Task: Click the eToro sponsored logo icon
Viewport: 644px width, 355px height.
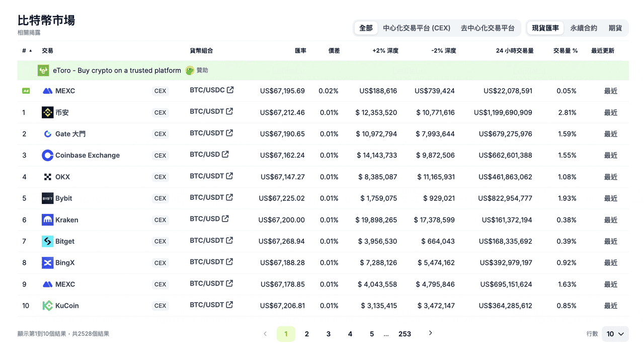Action: tap(43, 70)
